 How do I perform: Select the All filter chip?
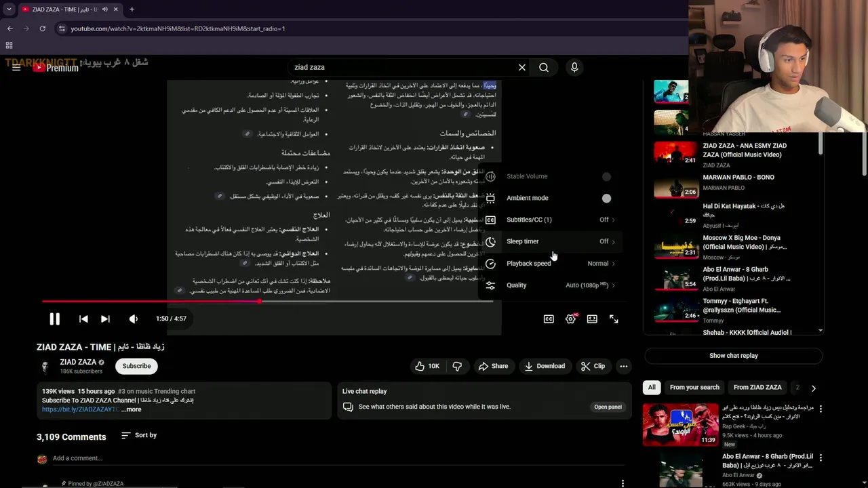(652, 387)
